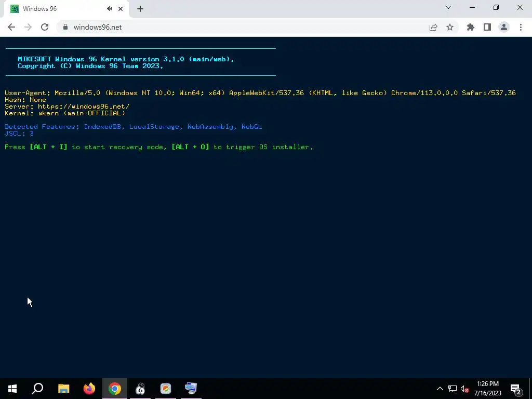Viewport: 532px width, 399px height.
Task: Open the Chrome three-dot menu
Action: (x=521, y=27)
